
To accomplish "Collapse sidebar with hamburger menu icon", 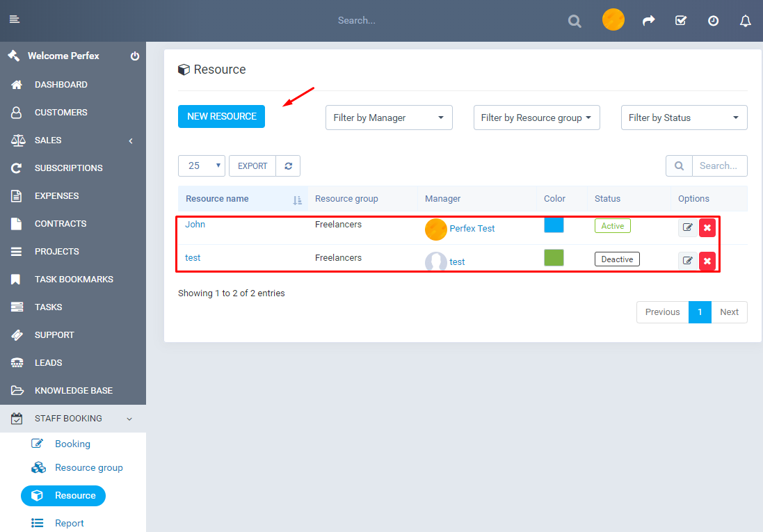I will pos(15,19).
